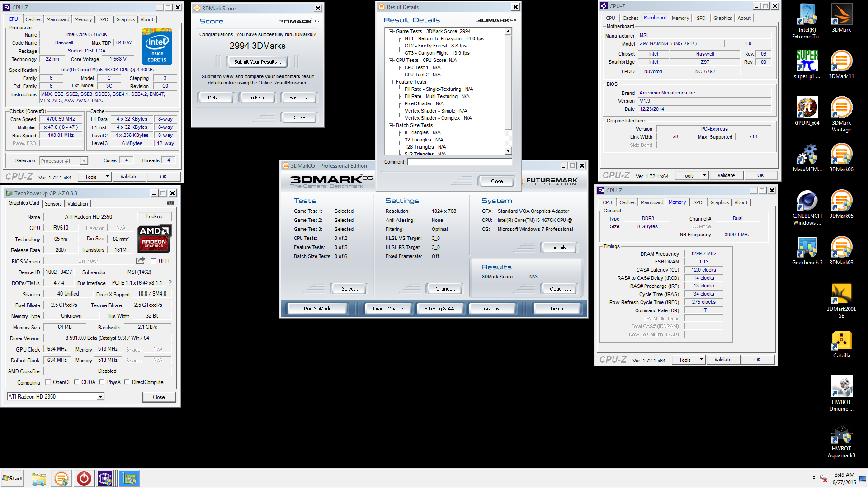Screen dimensions: 868x488
Task: Open 3DMark2001 SE desktop shortcut
Action: coord(841,300)
